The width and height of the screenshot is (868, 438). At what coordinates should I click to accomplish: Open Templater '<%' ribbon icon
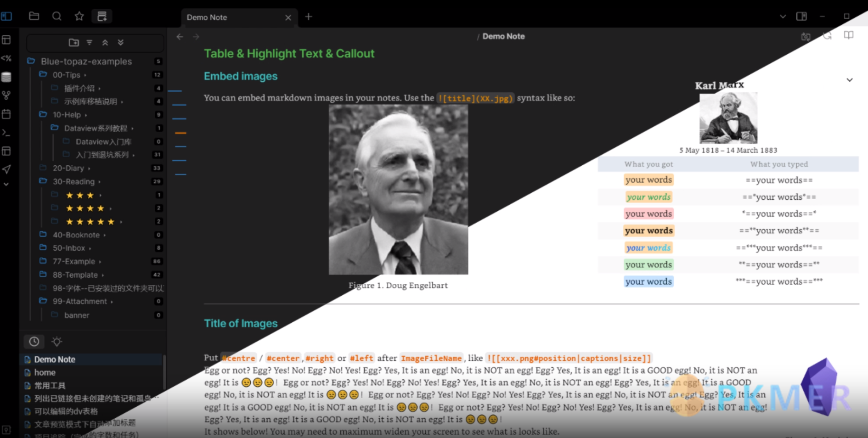point(6,58)
